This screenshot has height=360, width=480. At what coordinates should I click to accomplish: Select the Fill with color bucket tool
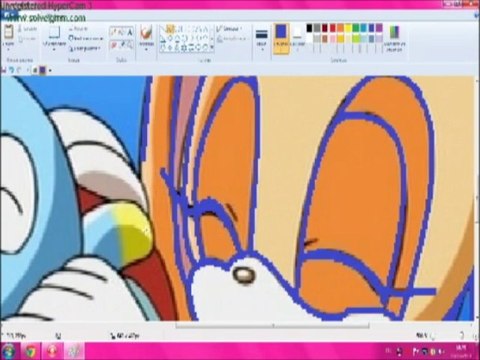pos(122,32)
